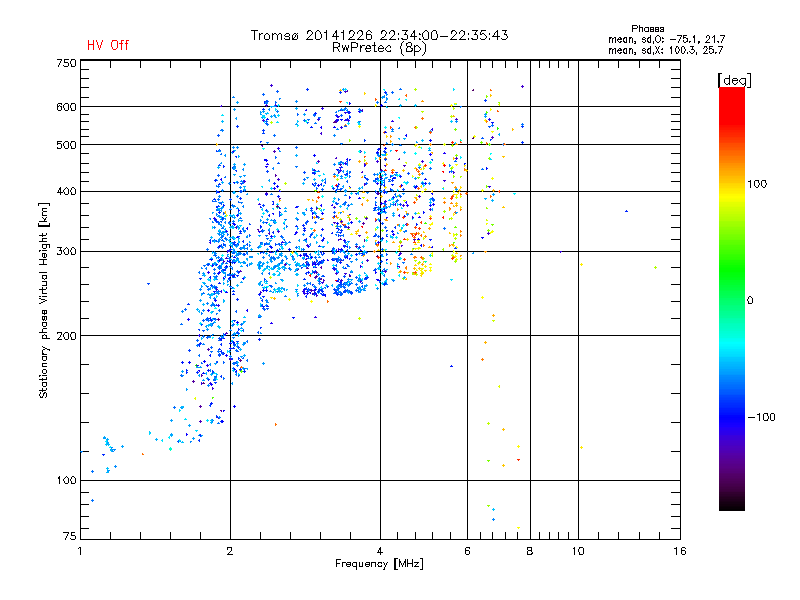Click x-axis tick label '6'
Viewport: 800px width, 600px height.
[467, 551]
